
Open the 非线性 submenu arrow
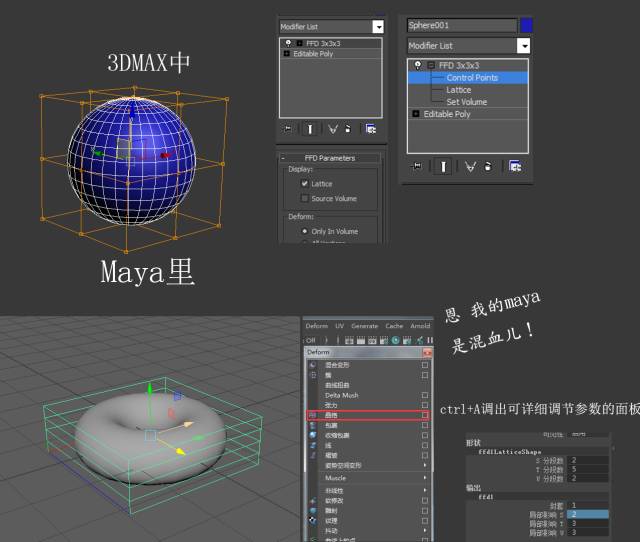425,490
